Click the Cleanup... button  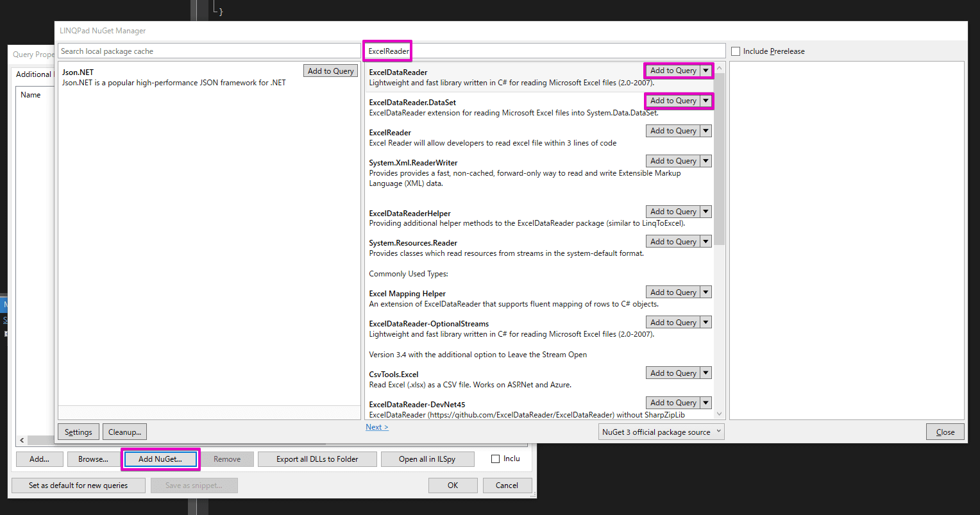pos(124,432)
